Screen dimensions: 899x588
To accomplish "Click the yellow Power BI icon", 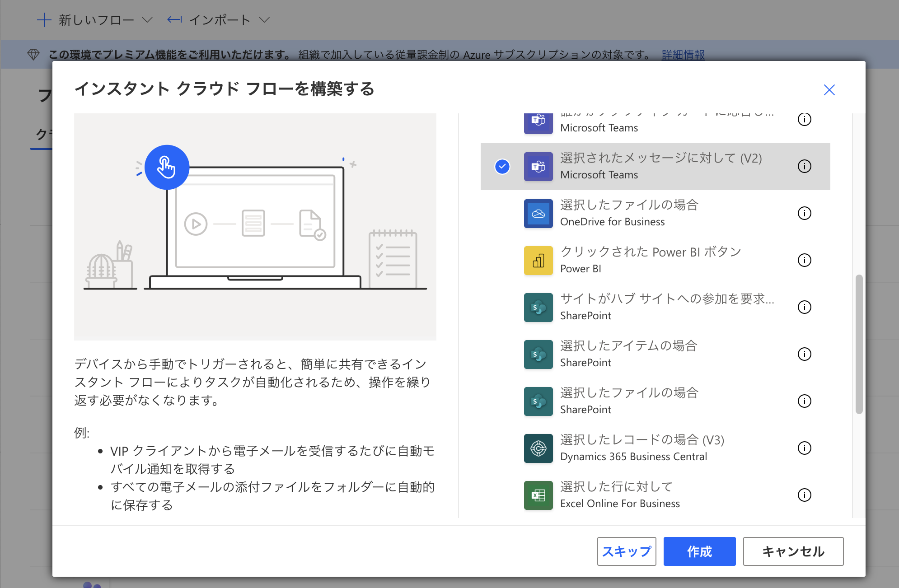I will (x=538, y=261).
